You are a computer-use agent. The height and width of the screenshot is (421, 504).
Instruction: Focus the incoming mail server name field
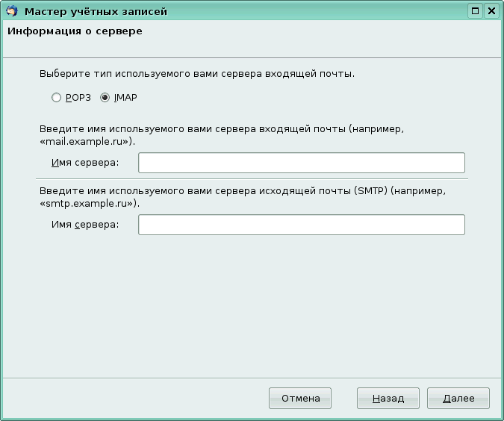coord(301,163)
